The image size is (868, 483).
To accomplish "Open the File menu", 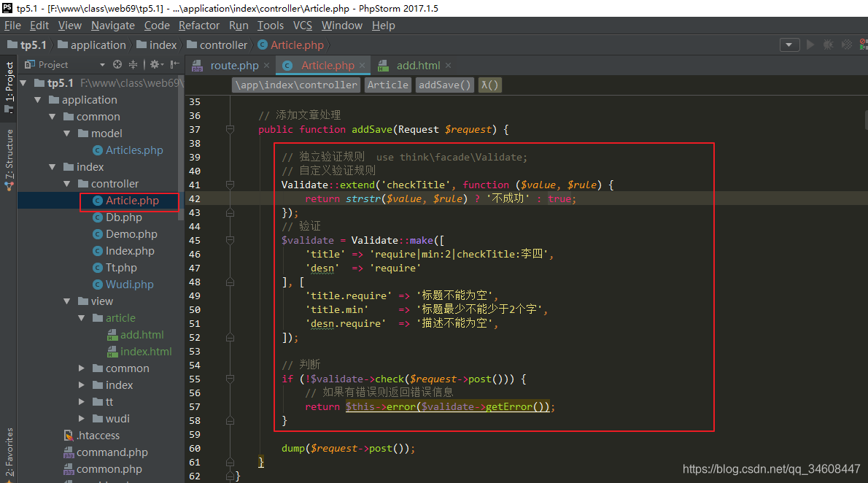I will point(12,26).
